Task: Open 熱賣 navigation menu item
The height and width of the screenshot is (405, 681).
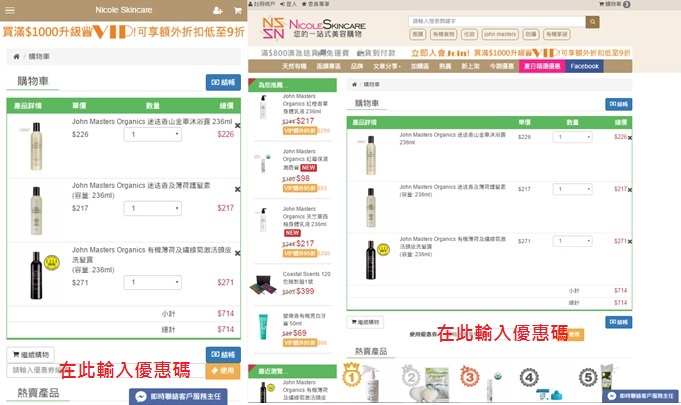Action: coord(445,66)
